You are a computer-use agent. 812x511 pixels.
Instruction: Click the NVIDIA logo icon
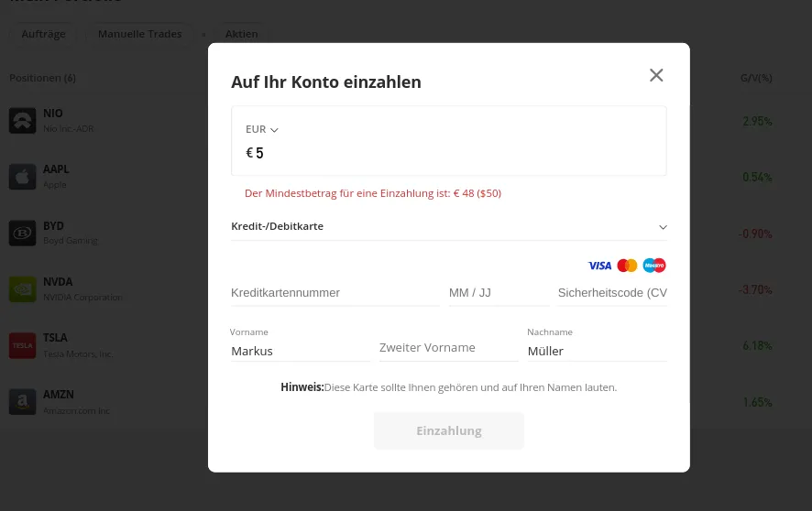click(22, 289)
